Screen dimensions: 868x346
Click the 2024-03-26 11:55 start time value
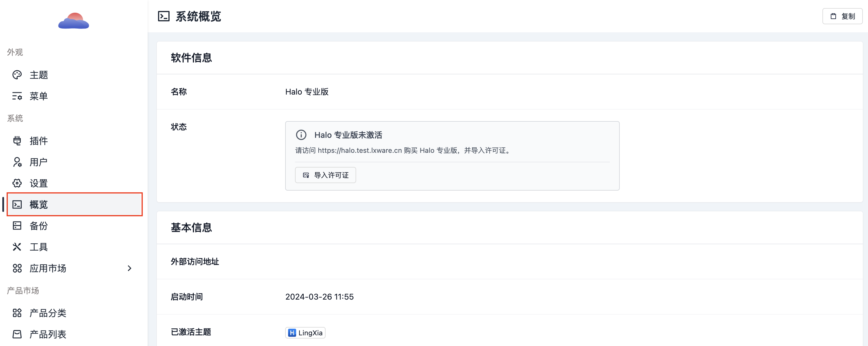320,297
